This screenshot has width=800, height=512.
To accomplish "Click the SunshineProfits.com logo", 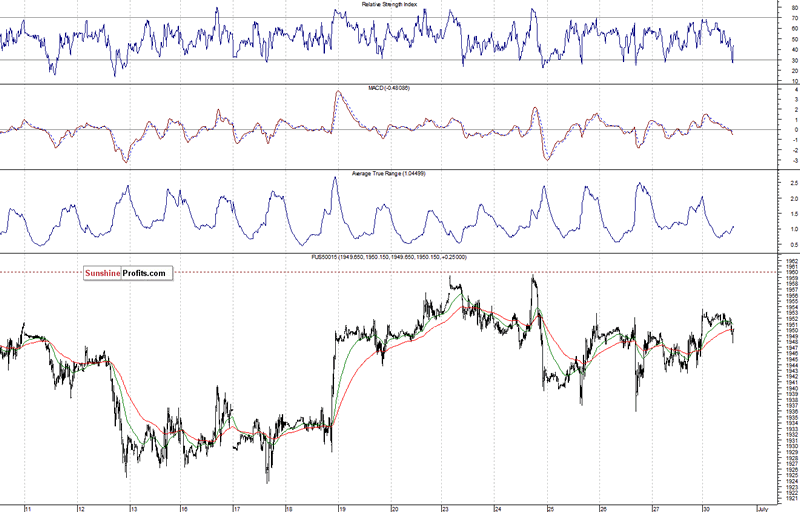I will point(128,273).
